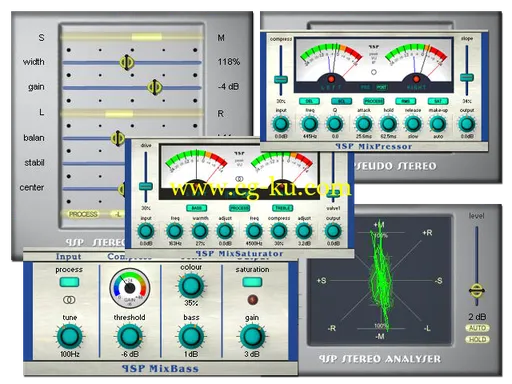
Task: Click the 163Hz freq knob in MixSaturator
Action: [175, 231]
